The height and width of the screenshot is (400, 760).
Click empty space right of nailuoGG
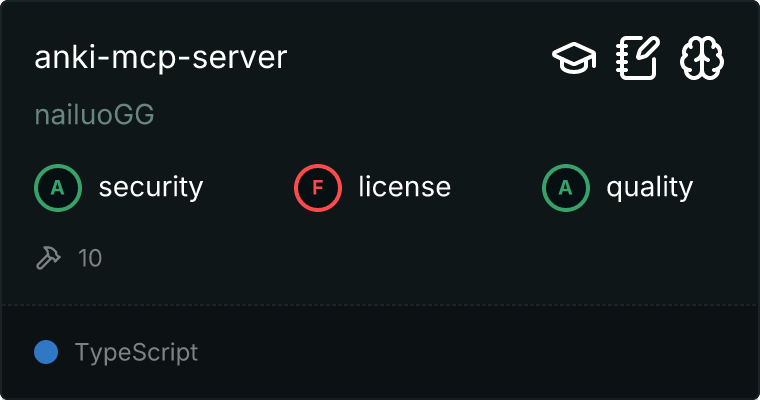(x=400, y=115)
